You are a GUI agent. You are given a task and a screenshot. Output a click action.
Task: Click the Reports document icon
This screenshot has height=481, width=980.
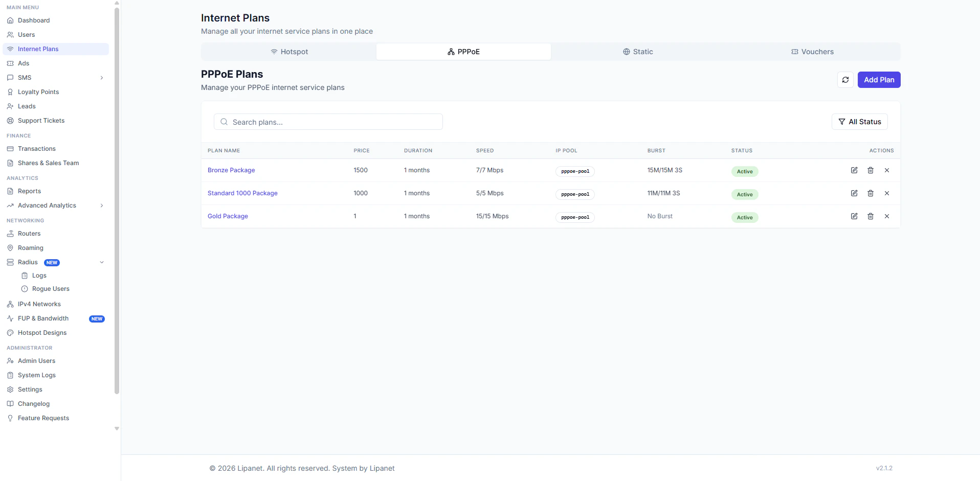(10, 191)
